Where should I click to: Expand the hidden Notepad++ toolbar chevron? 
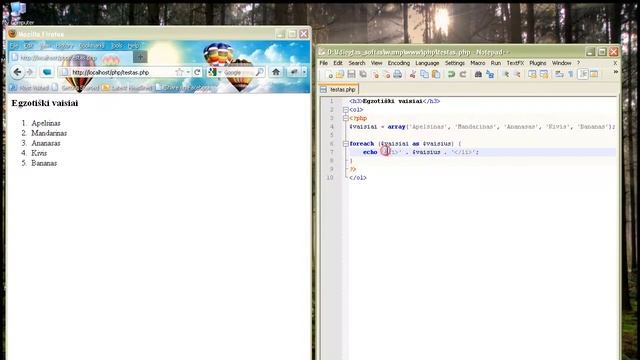(616, 72)
